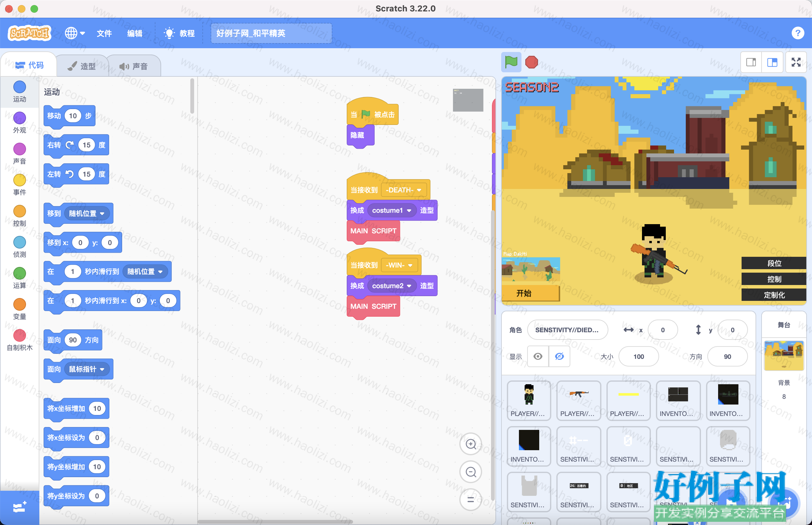Select the first PLAYER character sprite

pyautogui.click(x=529, y=401)
